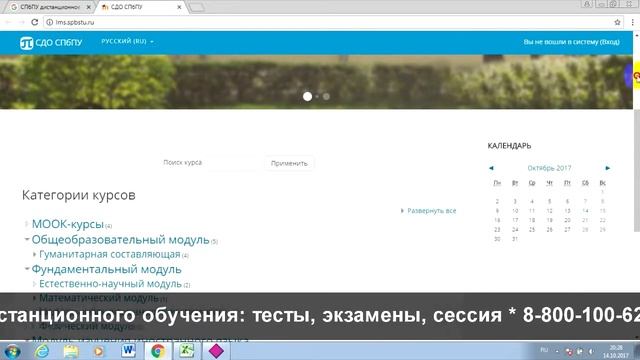Click the Октябрь 2017 calendar title
The width and height of the screenshot is (640, 360).
point(549,168)
